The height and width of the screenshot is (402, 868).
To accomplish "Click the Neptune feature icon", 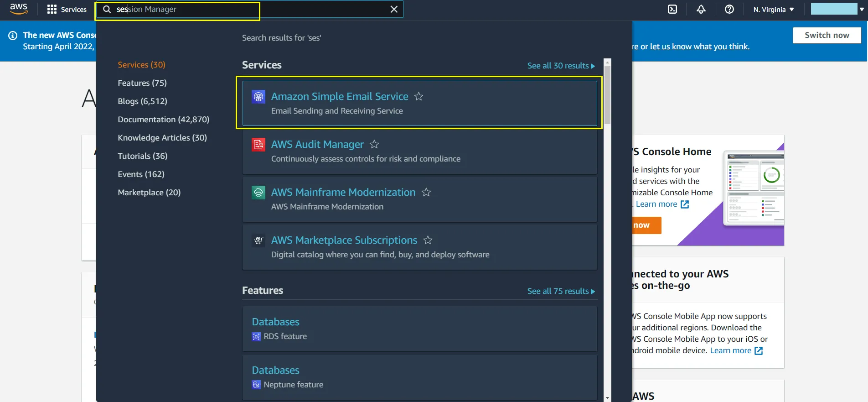I will [x=256, y=385].
